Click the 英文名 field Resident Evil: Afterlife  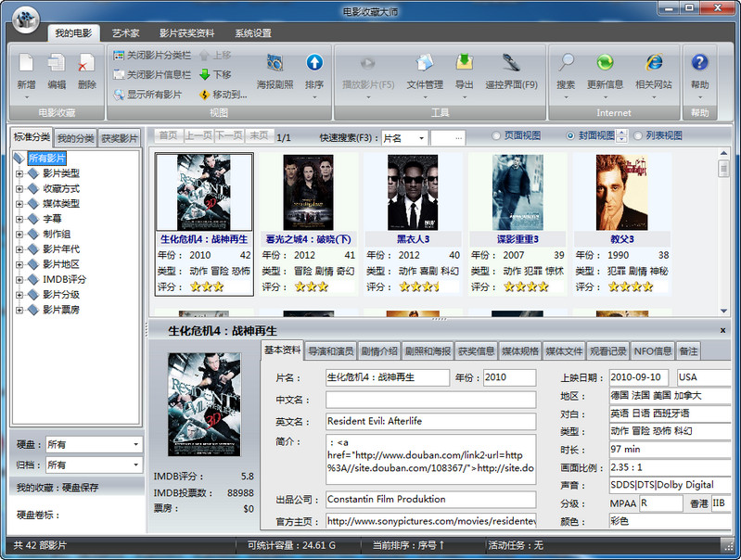point(430,421)
